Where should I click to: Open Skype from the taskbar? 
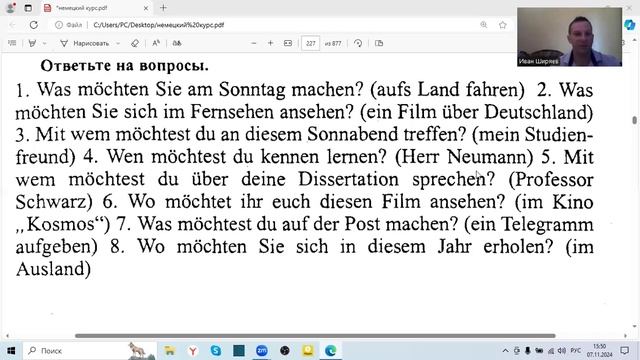click(216, 351)
